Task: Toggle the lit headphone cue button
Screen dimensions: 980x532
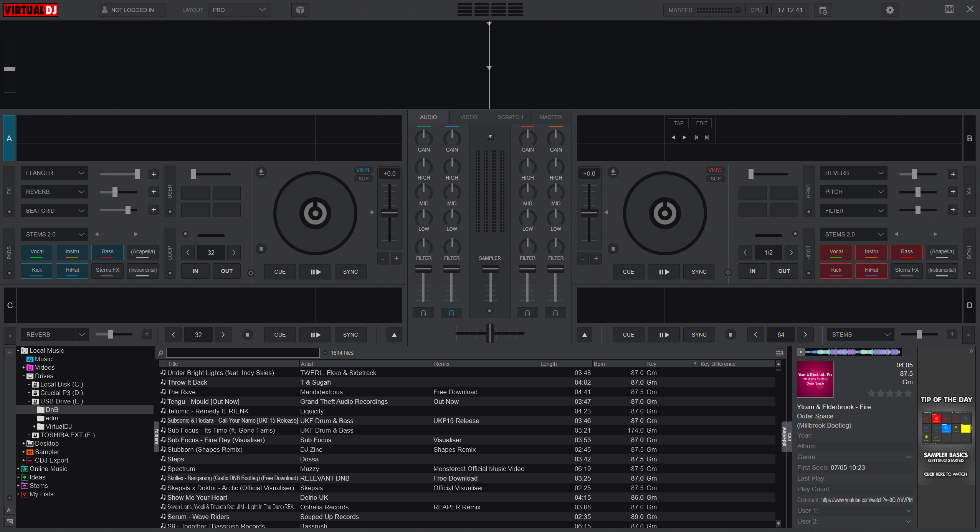Action: click(451, 313)
